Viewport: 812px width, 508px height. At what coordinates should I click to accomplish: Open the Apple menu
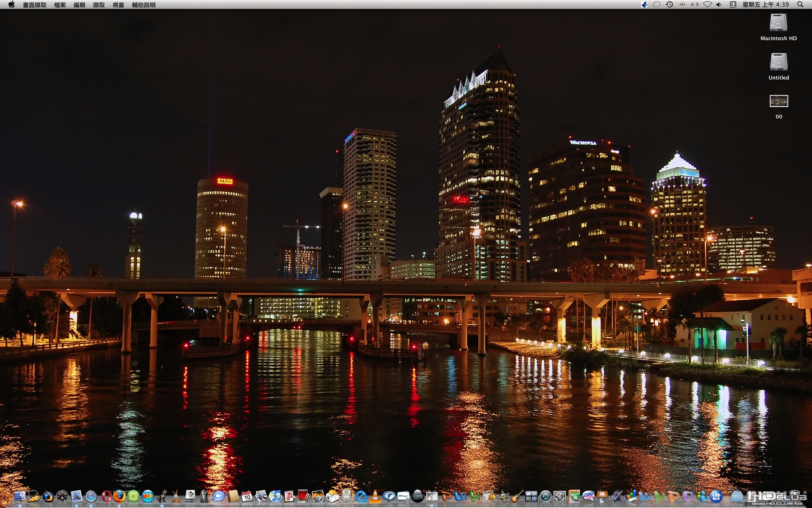tap(11, 5)
